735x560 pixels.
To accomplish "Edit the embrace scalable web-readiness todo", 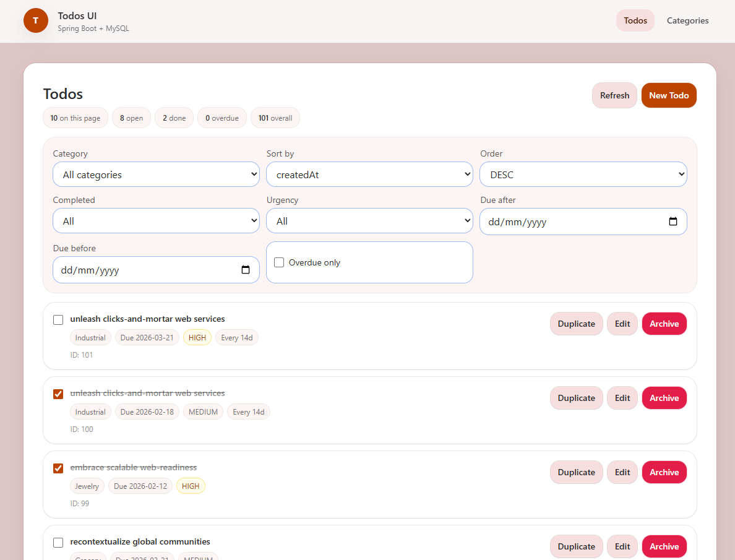I will (x=622, y=472).
